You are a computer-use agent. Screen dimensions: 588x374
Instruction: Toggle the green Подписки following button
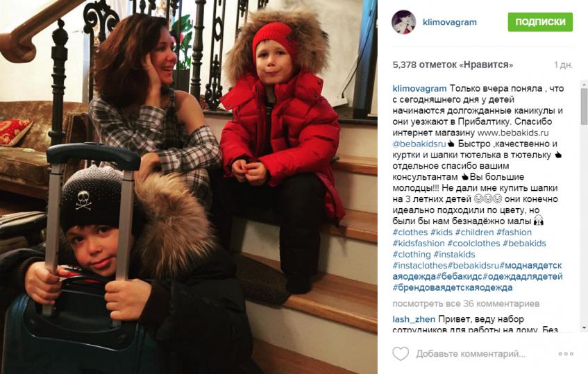click(540, 22)
